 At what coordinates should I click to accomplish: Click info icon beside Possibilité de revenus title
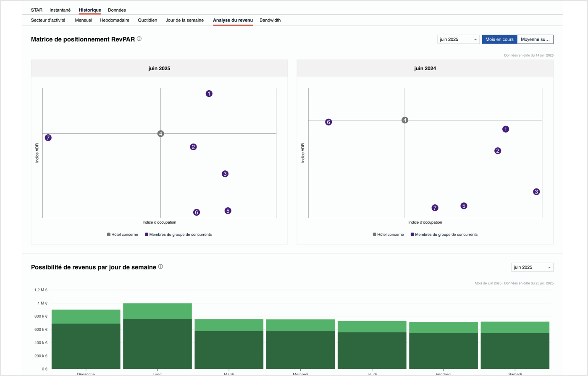tap(160, 266)
